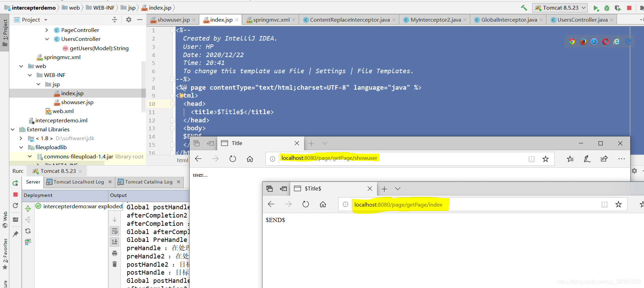Screen dimensions: 644x288
Task: Toggle scroll-to-end icon in output toolbar
Action: point(115,242)
